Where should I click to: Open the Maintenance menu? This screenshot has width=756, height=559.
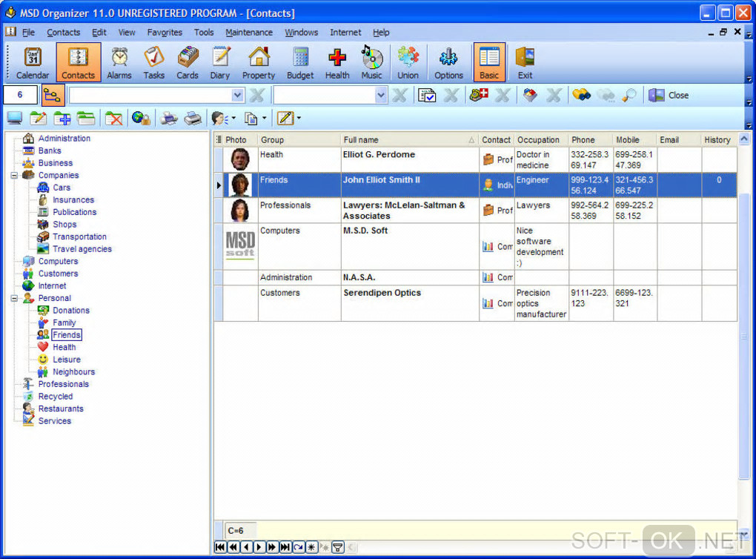click(x=249, y=33)
